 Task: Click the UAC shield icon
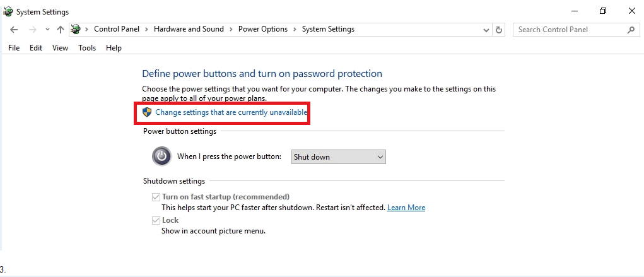point(147,112)
